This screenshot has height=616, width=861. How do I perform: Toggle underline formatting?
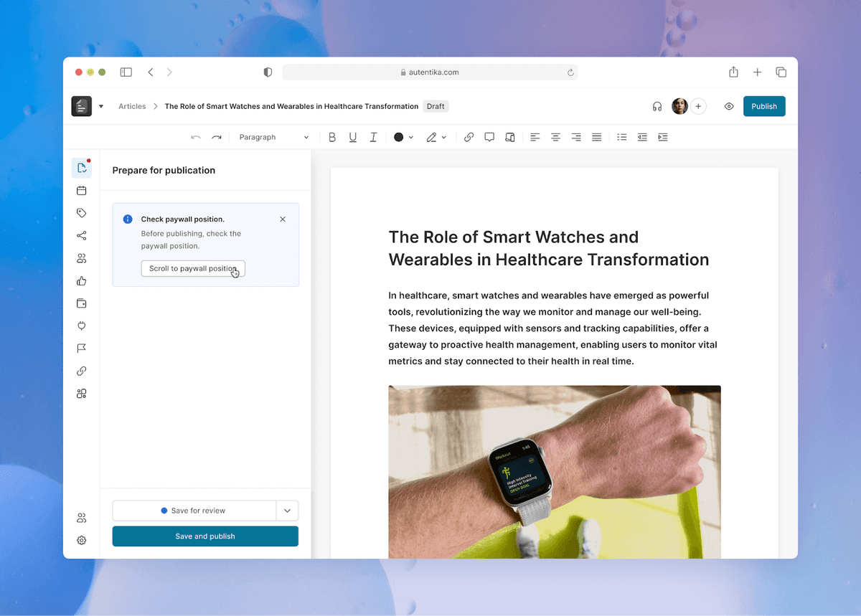click(x=353, y=137)
